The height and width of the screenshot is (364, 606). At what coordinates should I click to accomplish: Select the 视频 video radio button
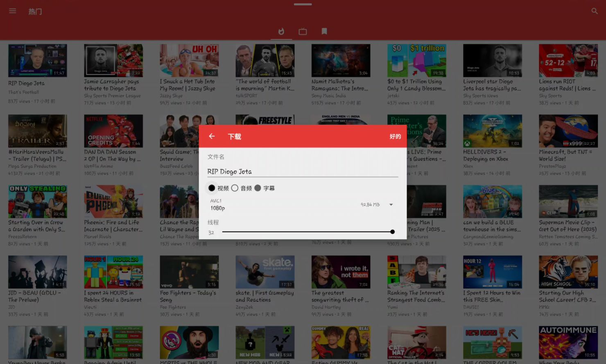click(x=212, y=188)
